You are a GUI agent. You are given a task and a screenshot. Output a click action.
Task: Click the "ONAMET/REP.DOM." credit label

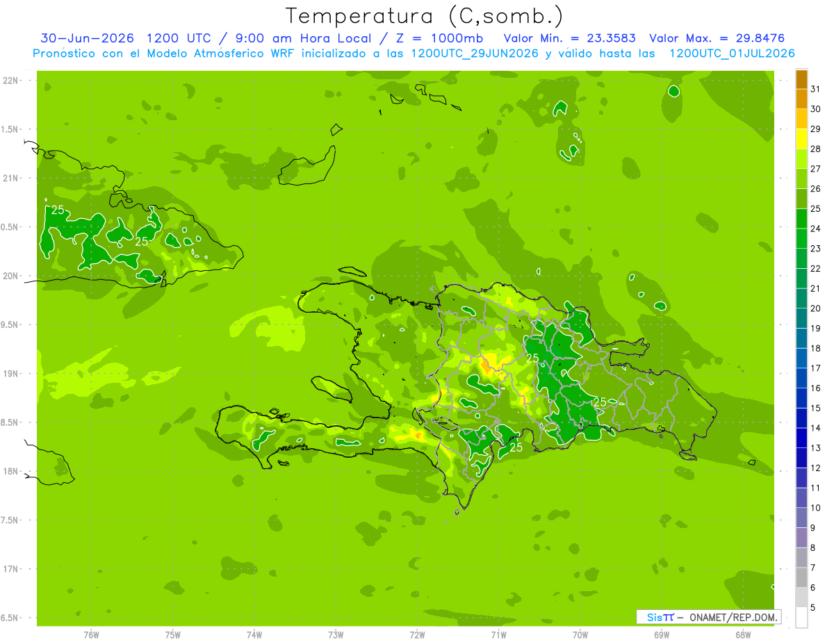733,617
